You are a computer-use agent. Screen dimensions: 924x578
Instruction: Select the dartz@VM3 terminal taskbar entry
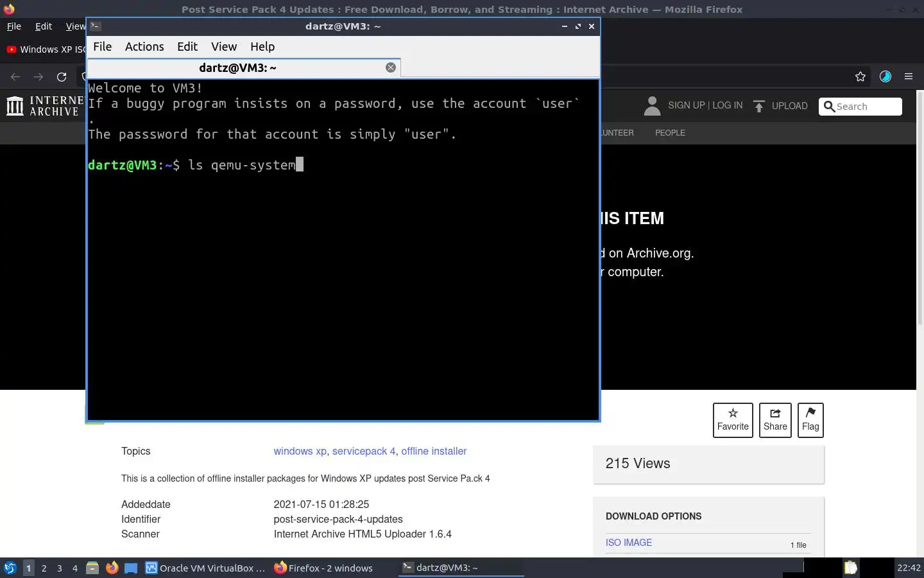point(461,568)
